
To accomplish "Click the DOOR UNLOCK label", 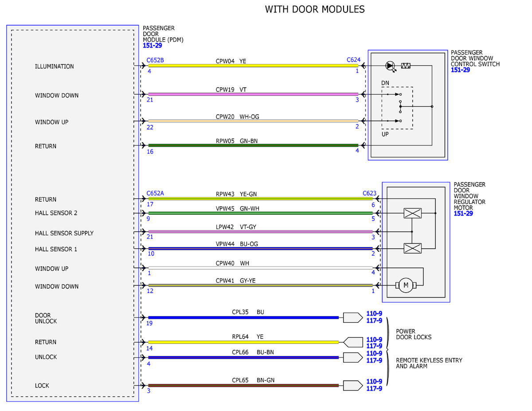I will click(x=46, y=318).
